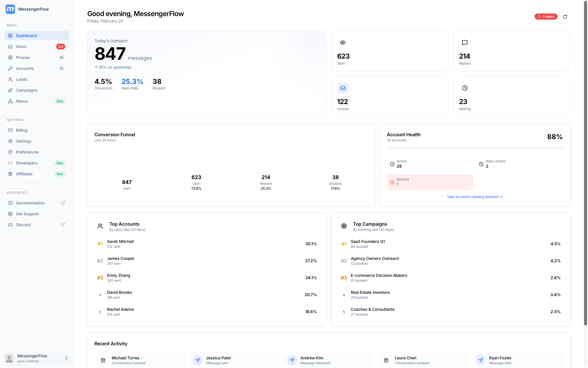588x368 pixels.
Task: Click the Billing card icon
Action: tap(10, 130)
